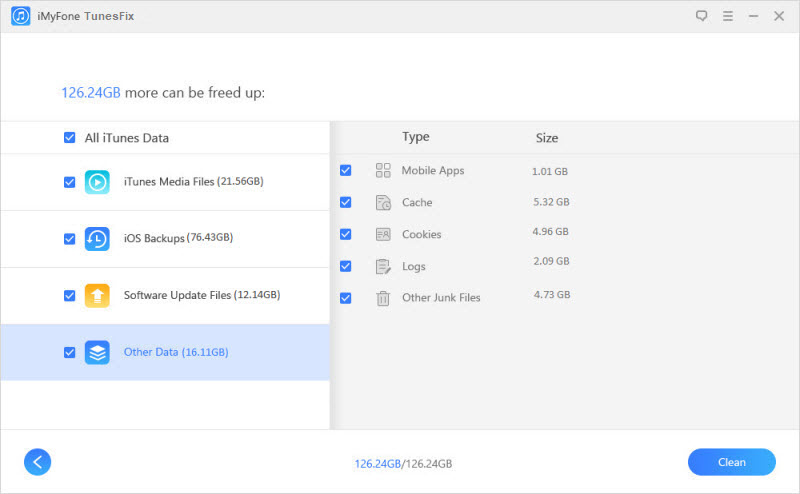Open the feedback speech bubble icon
This screenshot has width=800, height=494.
702,16
